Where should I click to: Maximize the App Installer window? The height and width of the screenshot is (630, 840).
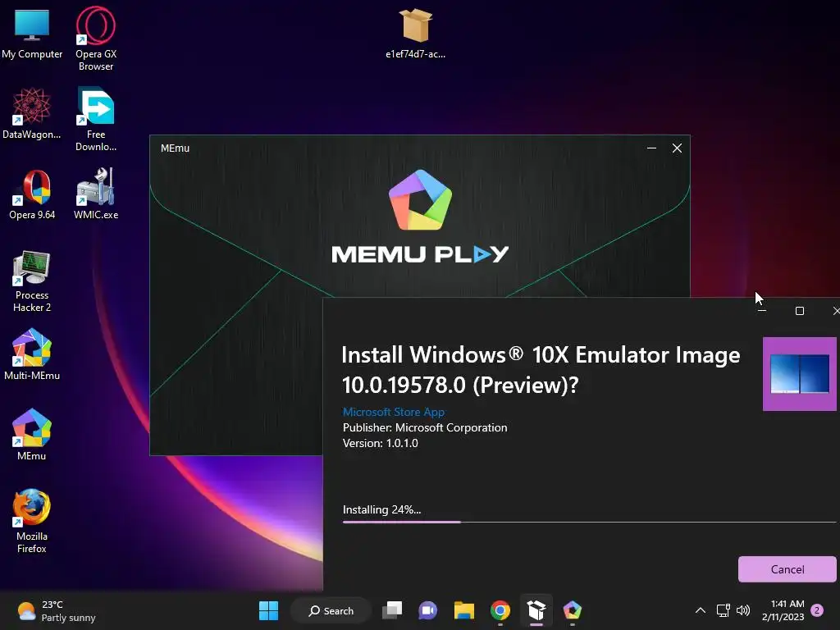(x=799, y=311)
